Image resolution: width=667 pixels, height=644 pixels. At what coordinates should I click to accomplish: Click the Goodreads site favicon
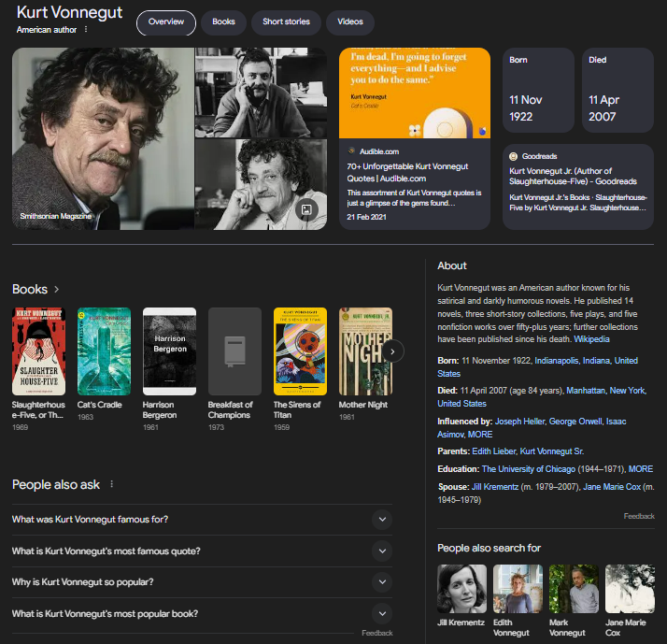click(x=514, y=156)
